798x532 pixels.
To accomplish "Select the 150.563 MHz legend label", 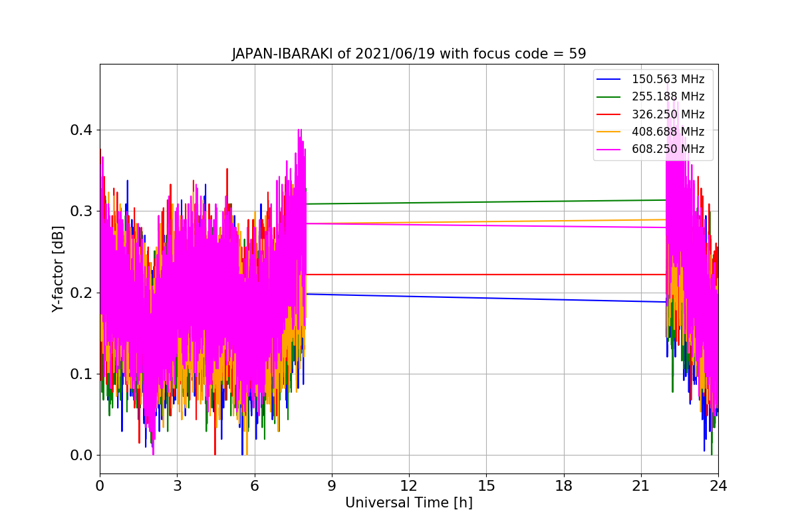I will [x=668, y=79].
